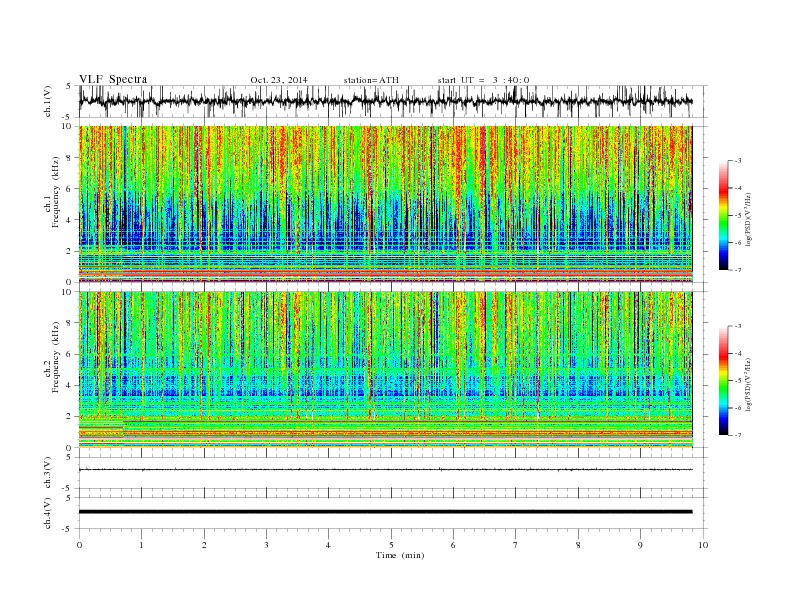Click the ch.1 frequency axis 8 tick

click(70, 158)
